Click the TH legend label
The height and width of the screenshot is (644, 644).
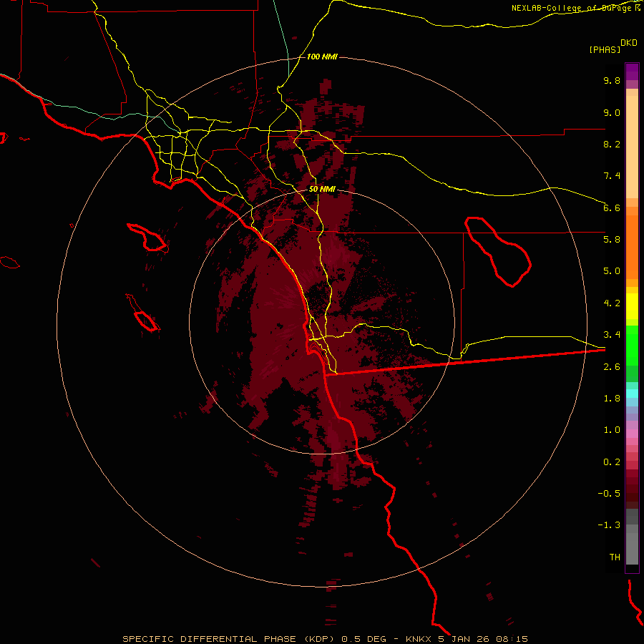point(615,557)
